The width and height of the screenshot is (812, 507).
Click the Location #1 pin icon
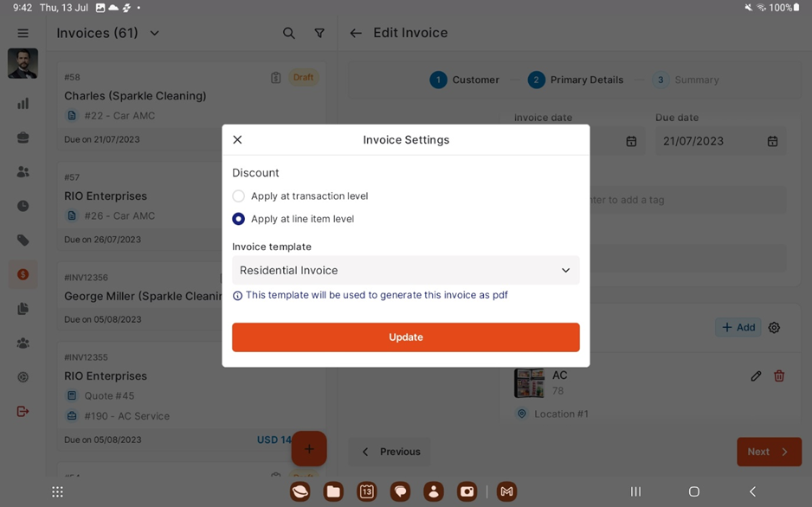[x=522, y=414]
